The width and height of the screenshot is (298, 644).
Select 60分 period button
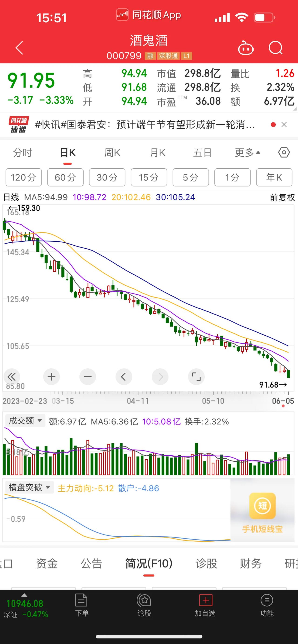pyautogui.click(x=65, y=177)
